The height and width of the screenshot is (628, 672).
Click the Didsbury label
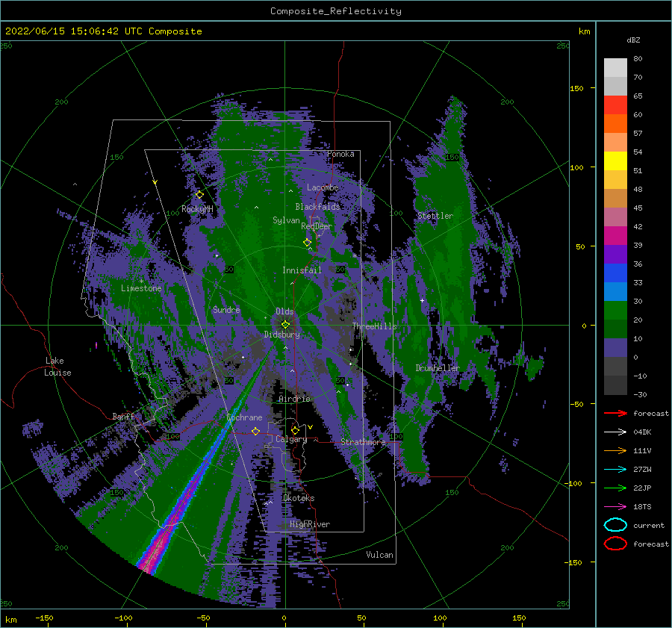coord(281,335)
